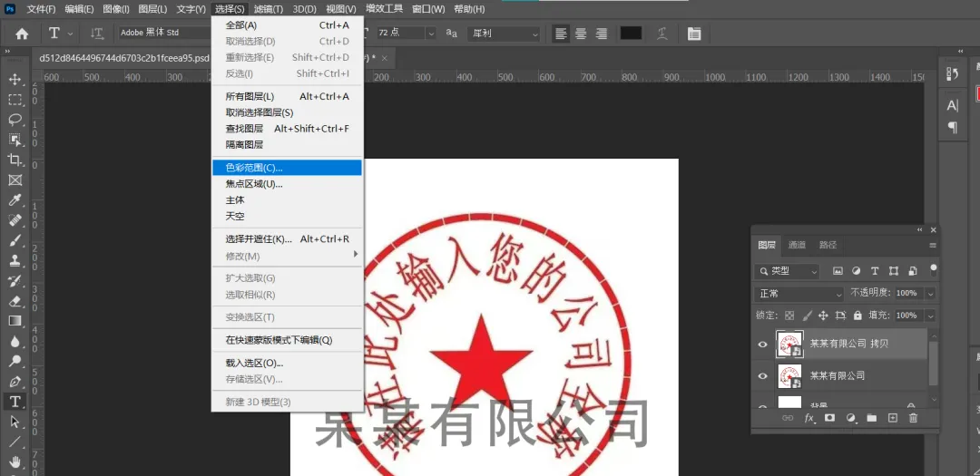Viewport: 980px width, 476px height.
Task: Open the 填充 fill dropdown arrow
Action: click(x=931, y=316)
